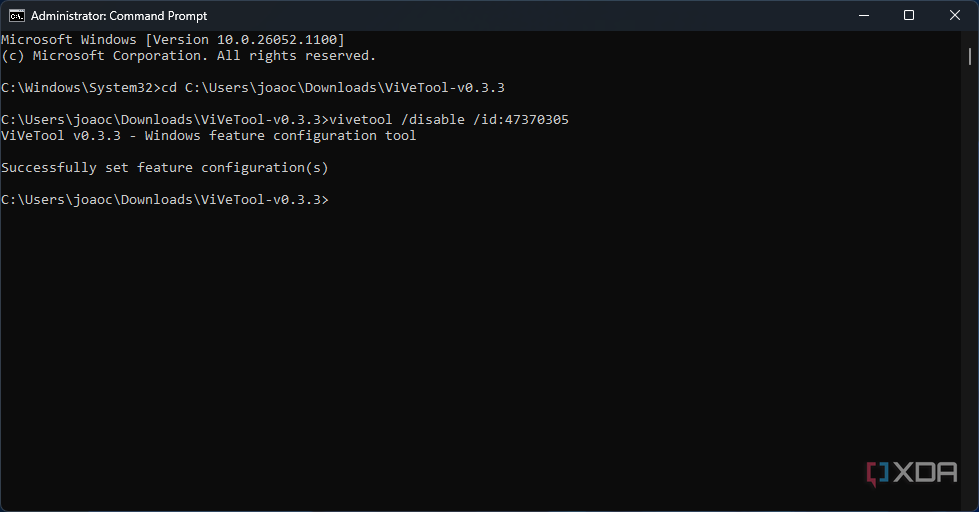This screenshot has width=979, height=512.
Task: Close the Administrator Command Prompt window
Action: [x=955, y=16]
